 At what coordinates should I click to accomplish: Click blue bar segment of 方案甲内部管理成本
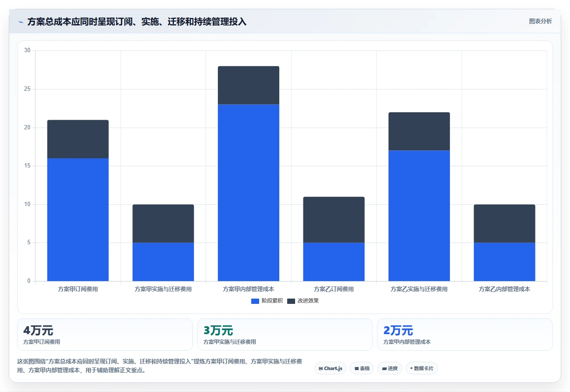tap(249, 193)
